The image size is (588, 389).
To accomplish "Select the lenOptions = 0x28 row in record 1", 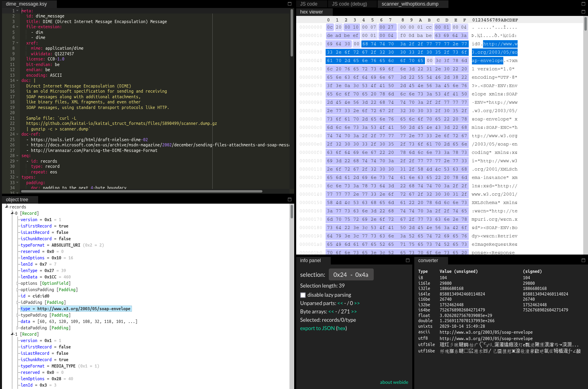I will point(47,379).
